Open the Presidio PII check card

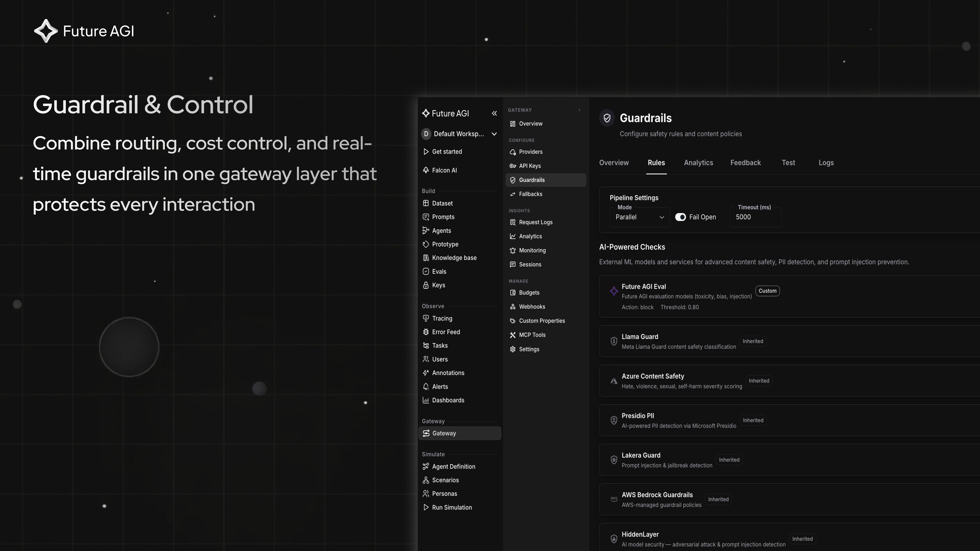tap(789, 420)
